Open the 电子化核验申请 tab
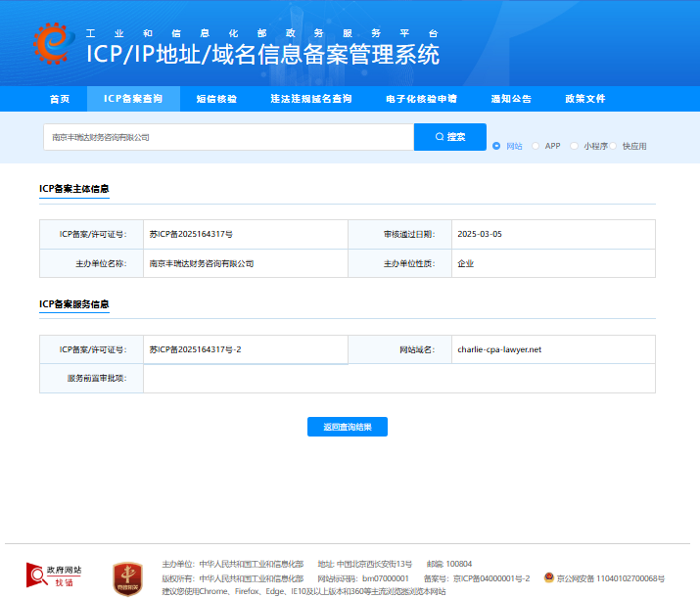Image resolution: width=700 pixels, height=598 pixels. click(421, 99)
